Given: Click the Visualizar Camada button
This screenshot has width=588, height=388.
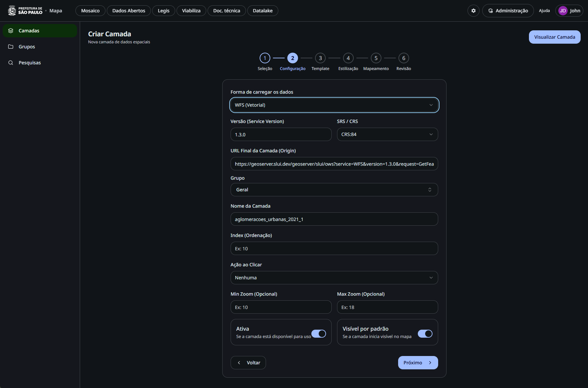Looking at the screenshot, I should coord(554,37).
